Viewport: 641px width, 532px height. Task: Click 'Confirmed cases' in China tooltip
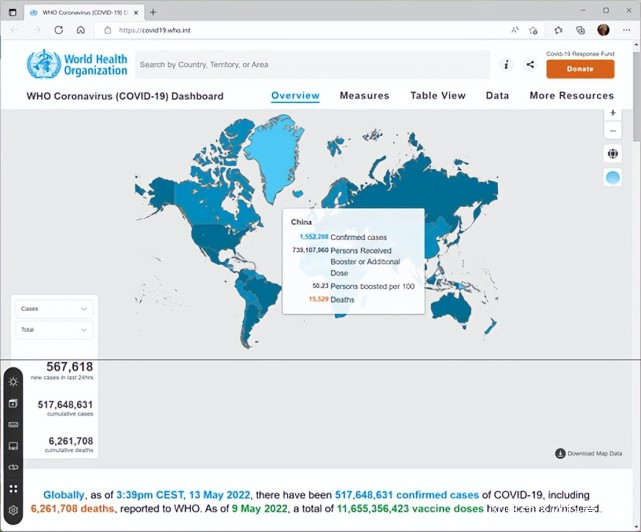(359, 237)
